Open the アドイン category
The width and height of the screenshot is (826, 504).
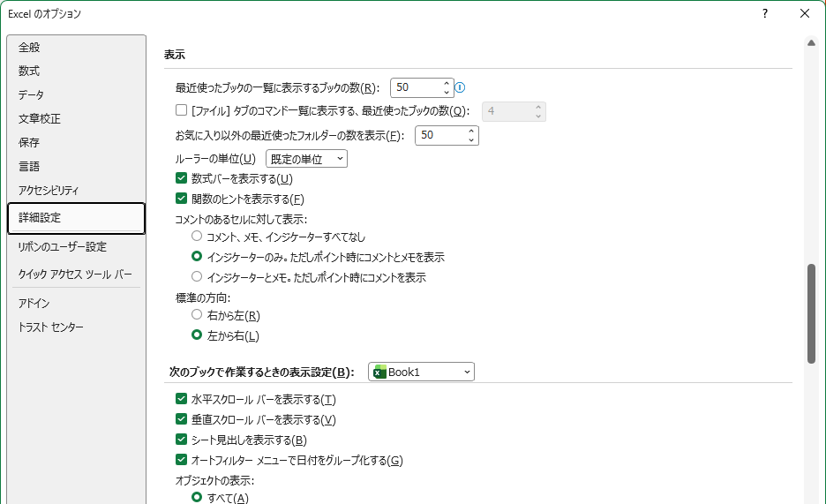(77, 304)
